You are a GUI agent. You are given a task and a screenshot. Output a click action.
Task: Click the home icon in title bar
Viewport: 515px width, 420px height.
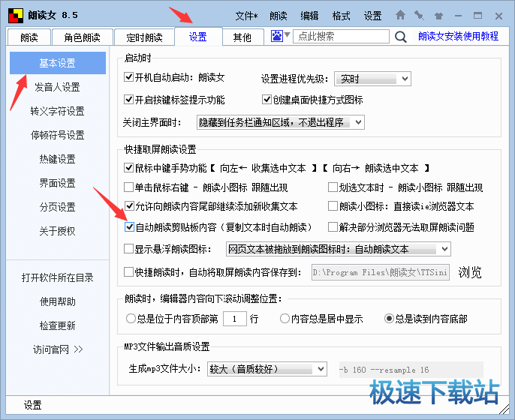point(400,15)
